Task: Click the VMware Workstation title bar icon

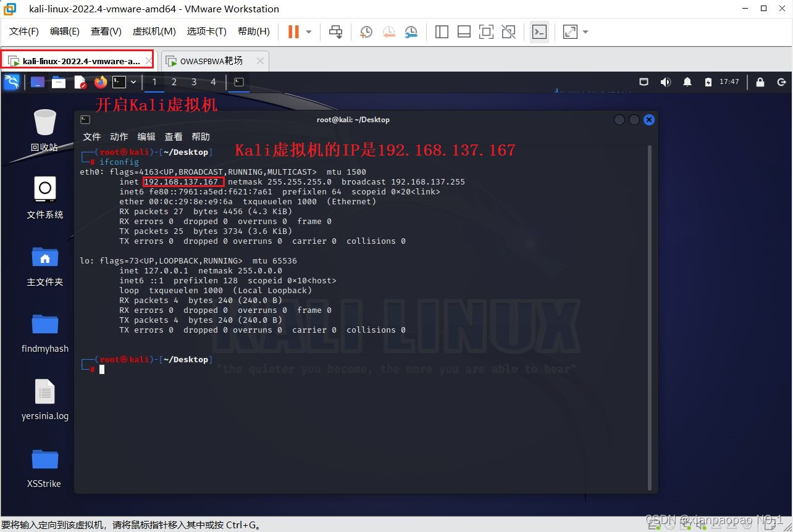Action: tap(10, 9)
